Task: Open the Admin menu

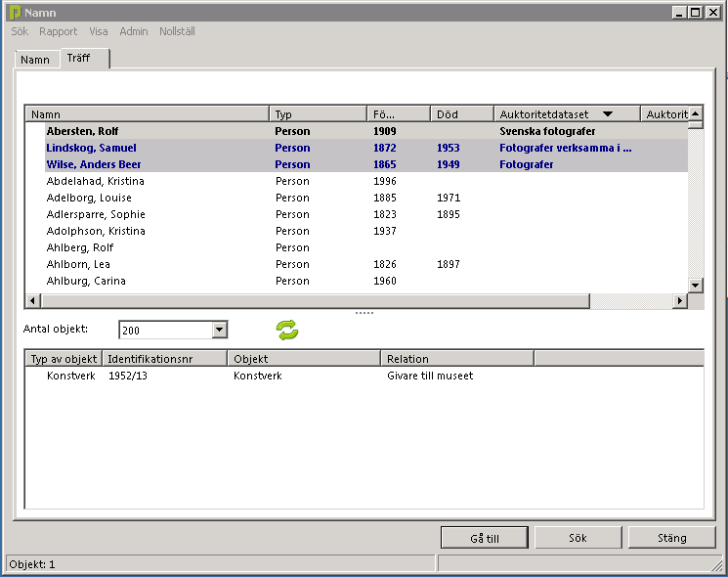Action: pos(134,31)
